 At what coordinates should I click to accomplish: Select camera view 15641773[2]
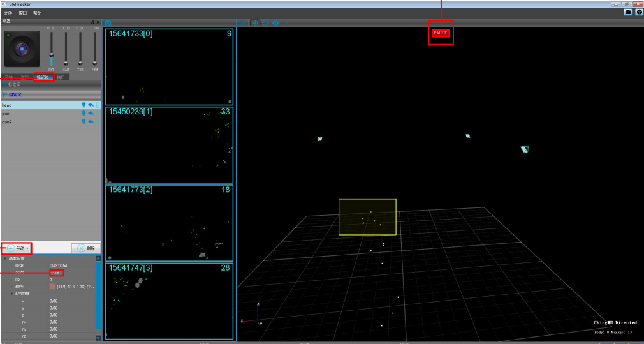[x=169, y=223]
